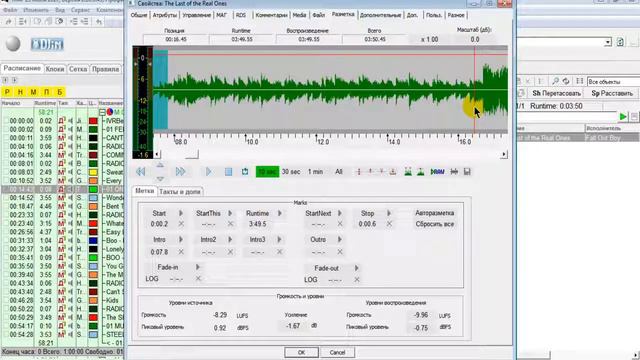Click the second green level icon

[x=420, y=172]
